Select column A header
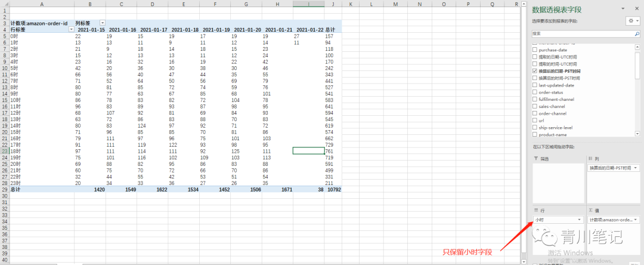Screen dimensions: 644x265 (x=42, y=4)
